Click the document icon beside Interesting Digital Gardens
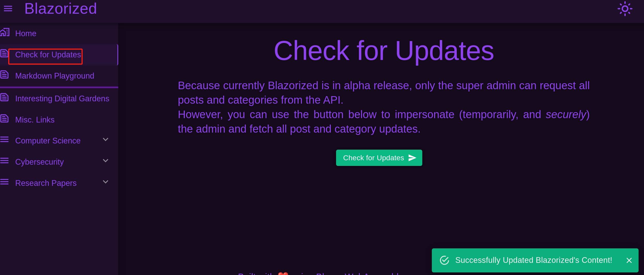 [x=4, y=97]
